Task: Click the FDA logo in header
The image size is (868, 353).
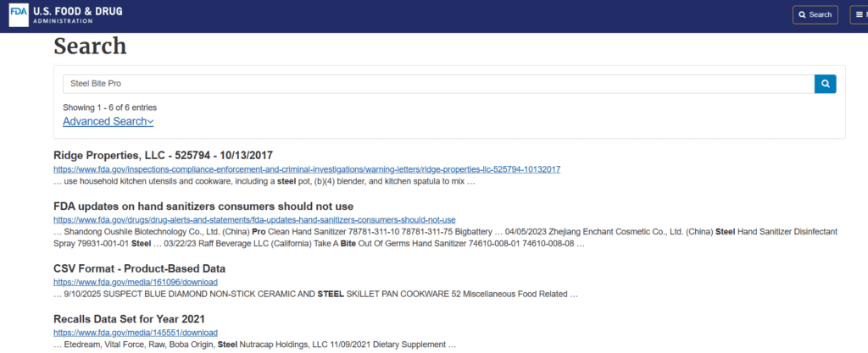Action: 19,15
